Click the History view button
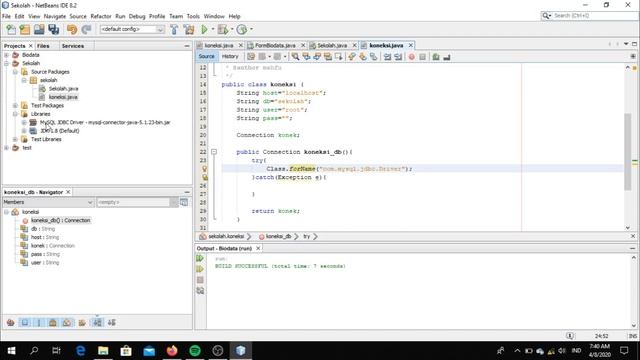 [230, 56]
